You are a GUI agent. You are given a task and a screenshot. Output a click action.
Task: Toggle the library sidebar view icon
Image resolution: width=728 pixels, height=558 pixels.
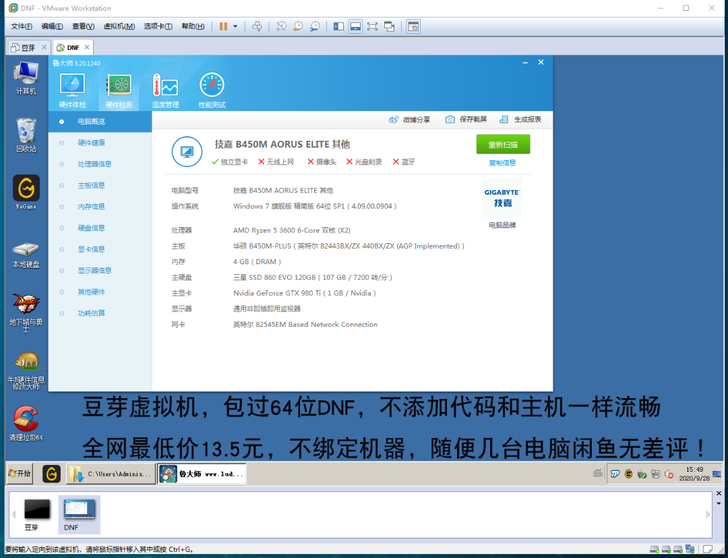338,26
